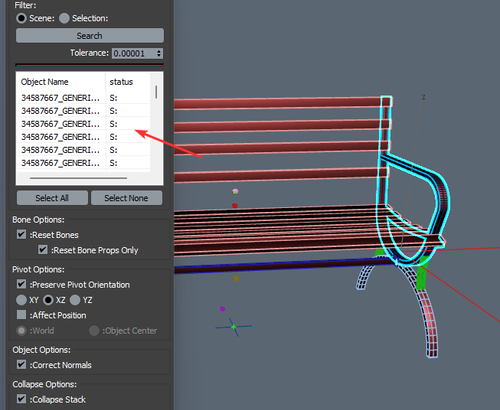Toggle Preserve Pivot Orientation checkbox

pyautogui.click(x=21, y=284)
